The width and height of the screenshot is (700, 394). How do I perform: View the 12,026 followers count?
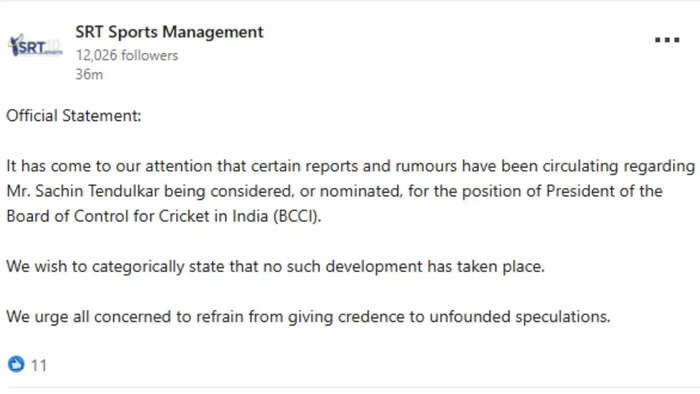coord(127,55)
